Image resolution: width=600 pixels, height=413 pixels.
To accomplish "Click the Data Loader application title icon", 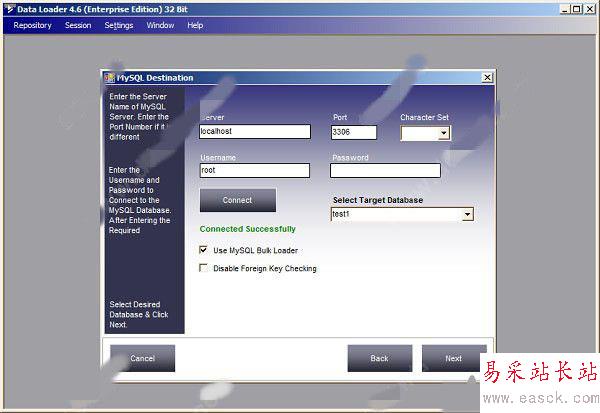I will (10, 9).
